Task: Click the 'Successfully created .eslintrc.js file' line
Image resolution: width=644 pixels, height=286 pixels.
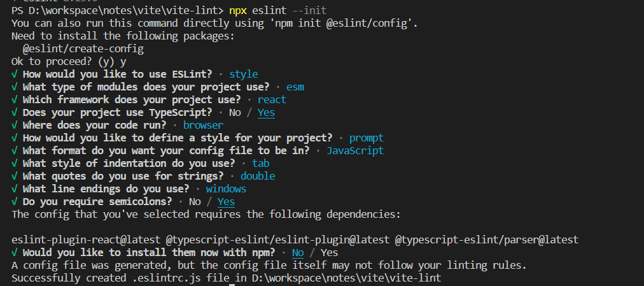Action: (227, 278)
